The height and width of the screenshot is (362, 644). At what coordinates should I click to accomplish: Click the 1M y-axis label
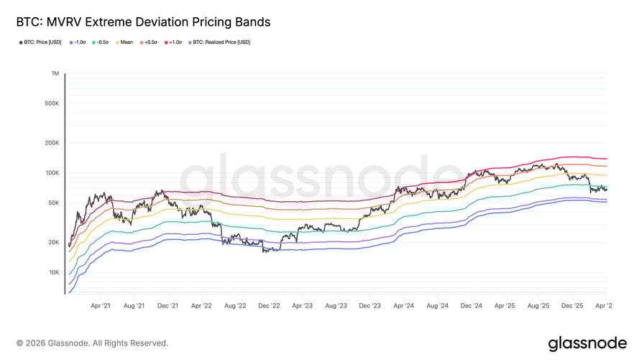point(55,74)
